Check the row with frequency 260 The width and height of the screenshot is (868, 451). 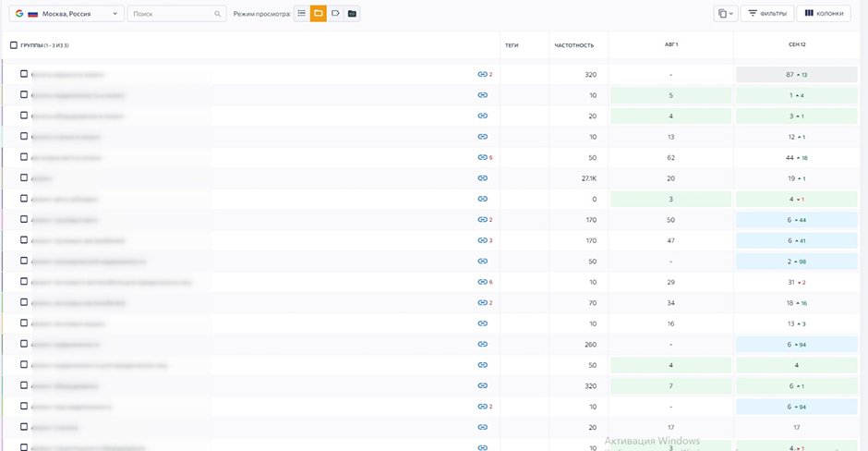[x=24, y=344]
